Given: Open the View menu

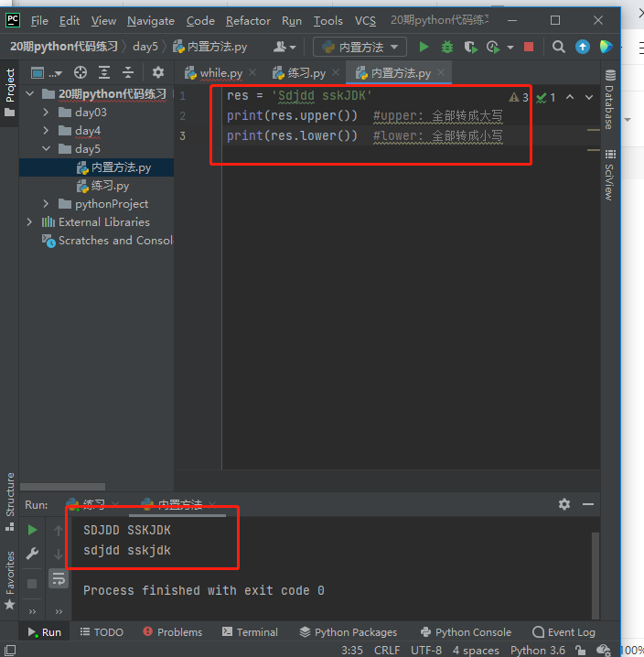Looking at the screenshot, I should pos(103,20).
